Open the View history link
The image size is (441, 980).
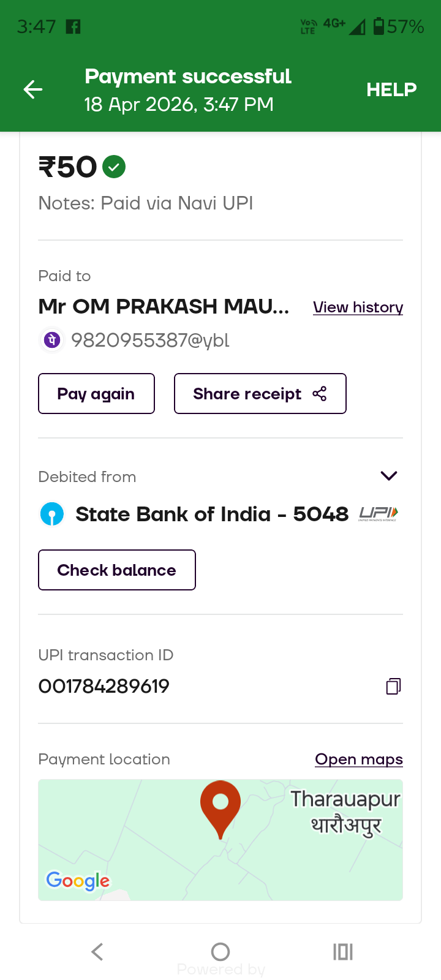pyautogui.click(x=358, y=307)
